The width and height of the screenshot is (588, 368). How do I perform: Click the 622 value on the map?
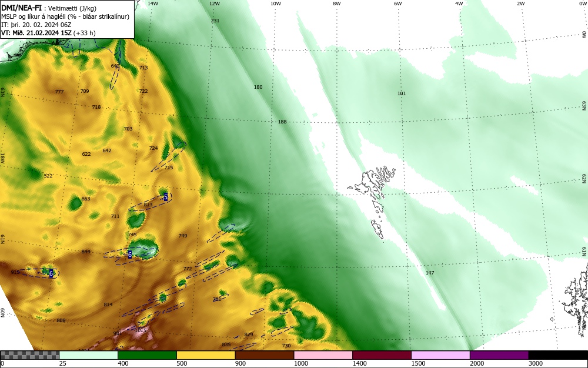point(86,154)
